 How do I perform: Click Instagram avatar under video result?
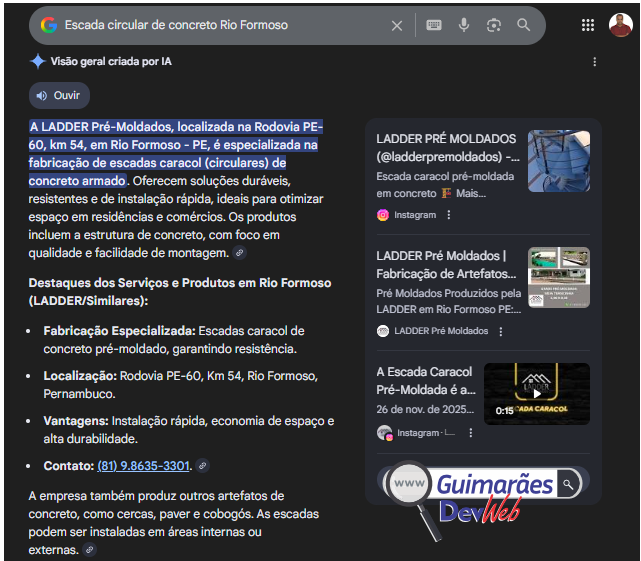point(384,433)
